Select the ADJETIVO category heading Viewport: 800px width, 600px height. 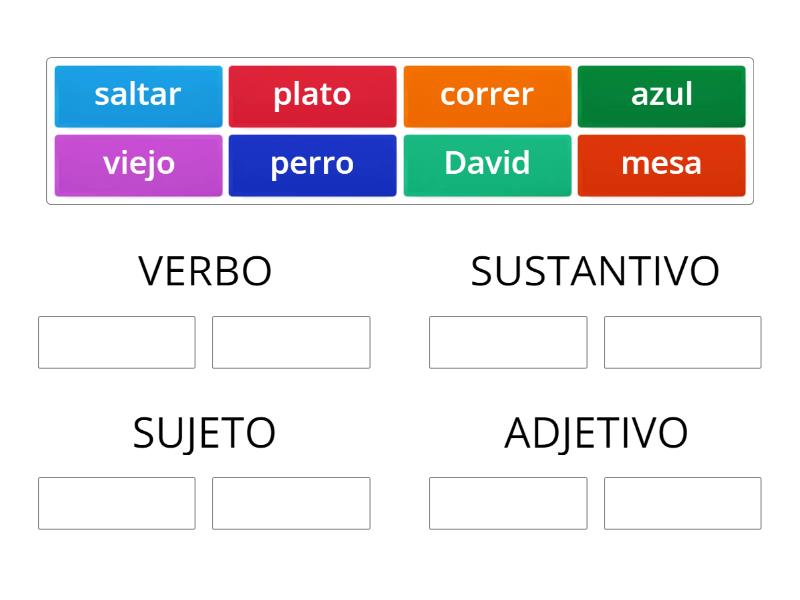click(597, 433)
